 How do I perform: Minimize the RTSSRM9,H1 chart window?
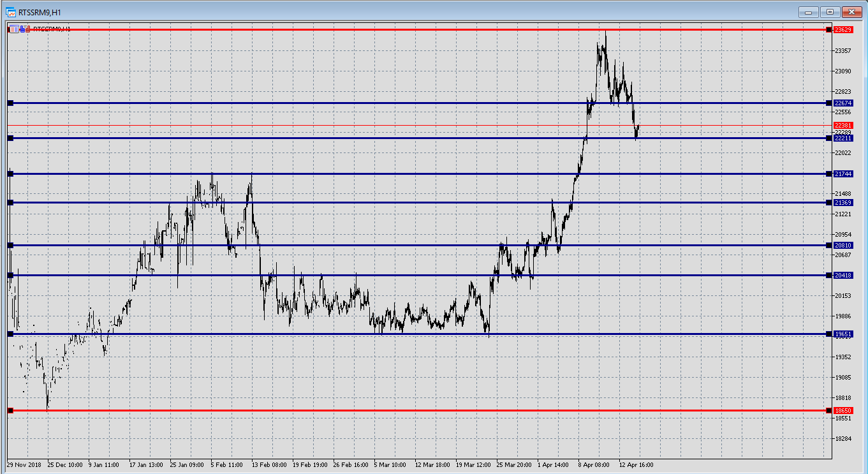[x=809, y=11]
